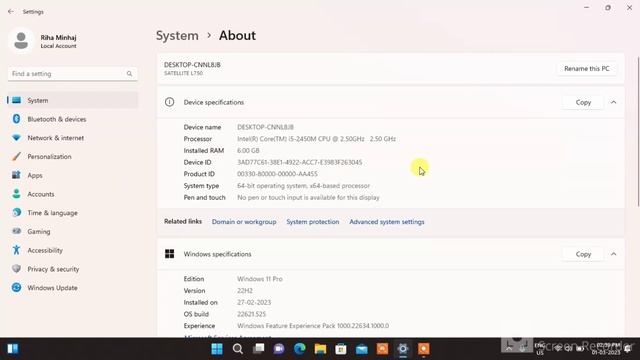The image size is (640, 360).
Task: Select the Windows Feature Experience Pack text
Action: (x=313, y=326)
